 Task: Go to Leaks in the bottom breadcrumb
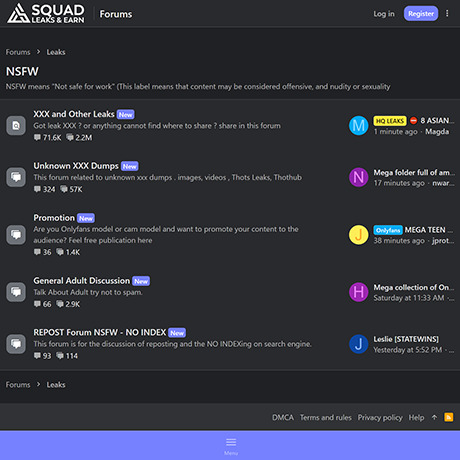coord(56,385)
